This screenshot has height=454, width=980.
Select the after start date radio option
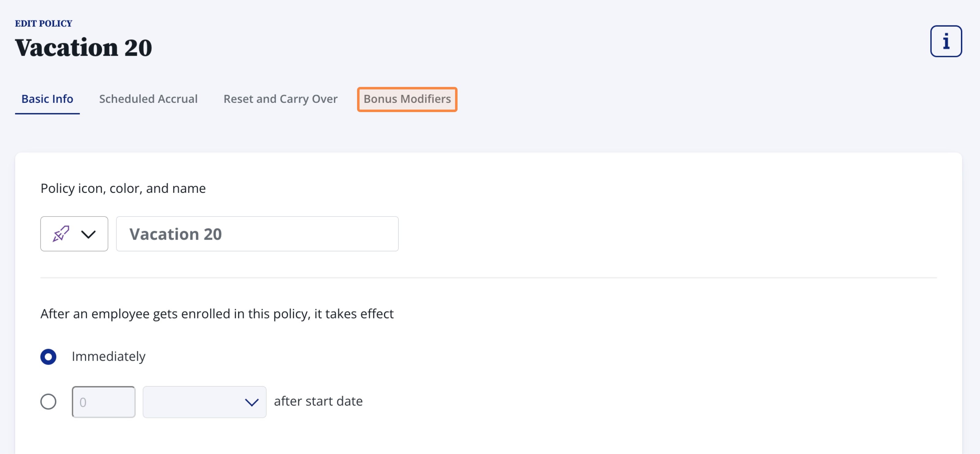click(x=48, y=401)
